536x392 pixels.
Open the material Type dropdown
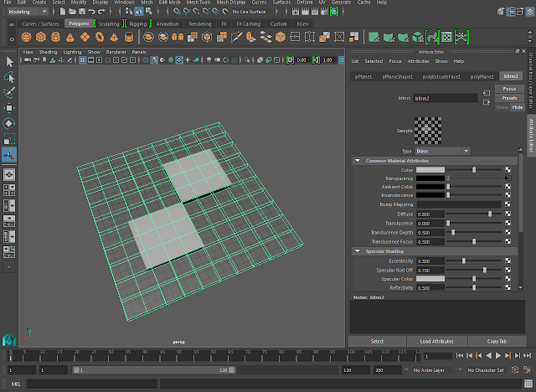pos(443,151)
